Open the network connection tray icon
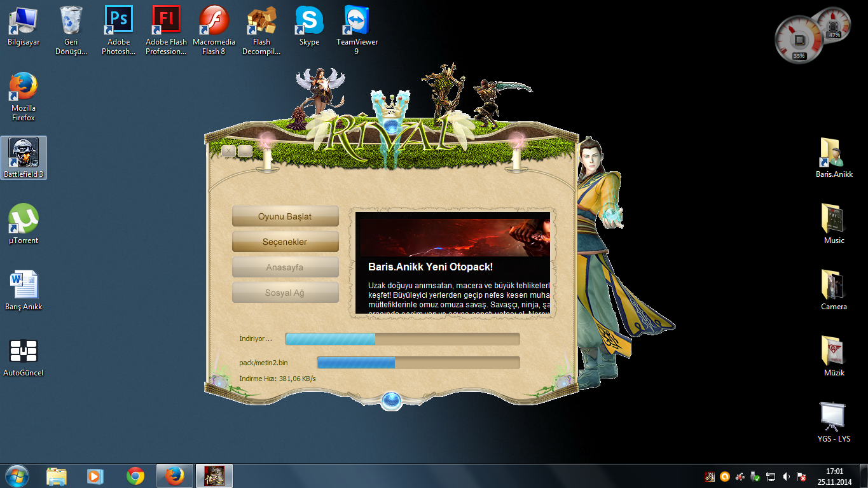The width and height of the screenshot is (868, 488). (771, 477)
